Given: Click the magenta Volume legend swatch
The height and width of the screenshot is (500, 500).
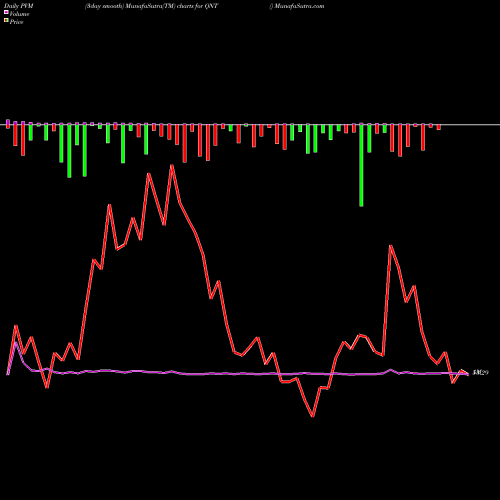Looking at the screenshot, I should click(x=6, y=13).
